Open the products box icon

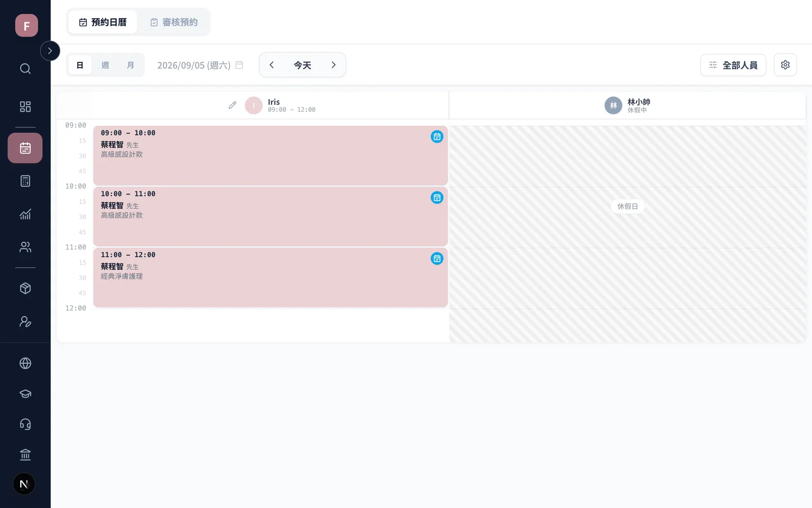coord(25,289)
